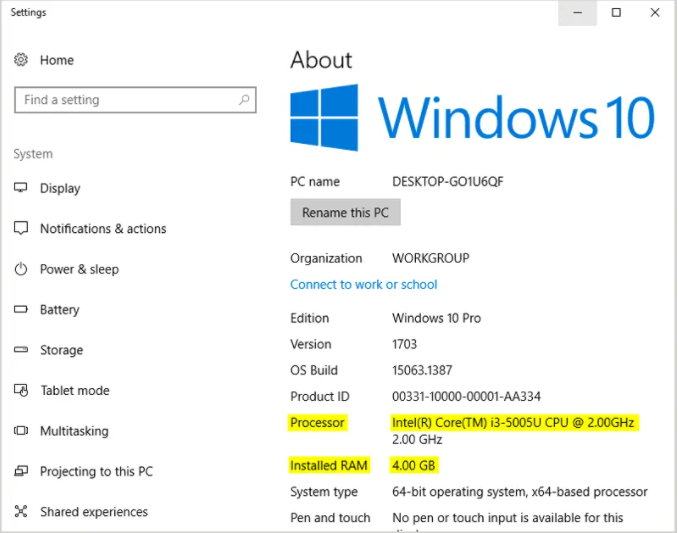Select the highlighted Processor name text
This screenshot has height=533, width=678.
(514, 422)
